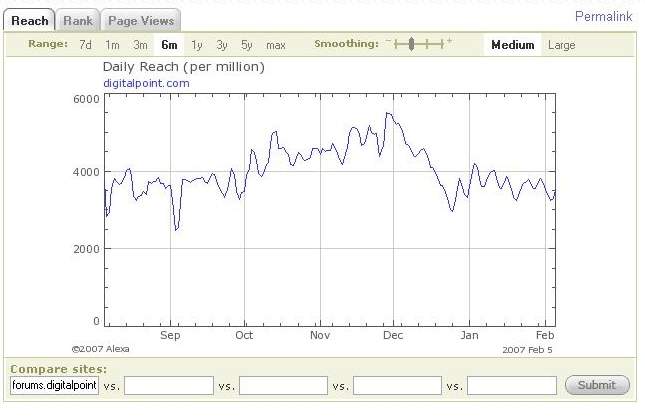The image size is (645, 419).
Task: Click the Permalink link
Action: pos(603,16)
